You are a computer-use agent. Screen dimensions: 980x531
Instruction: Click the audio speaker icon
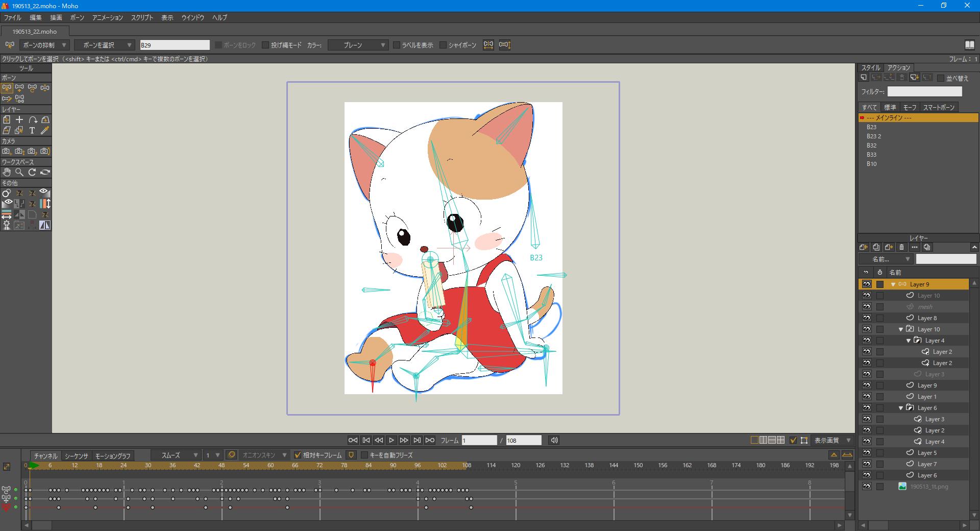[554, 440]
